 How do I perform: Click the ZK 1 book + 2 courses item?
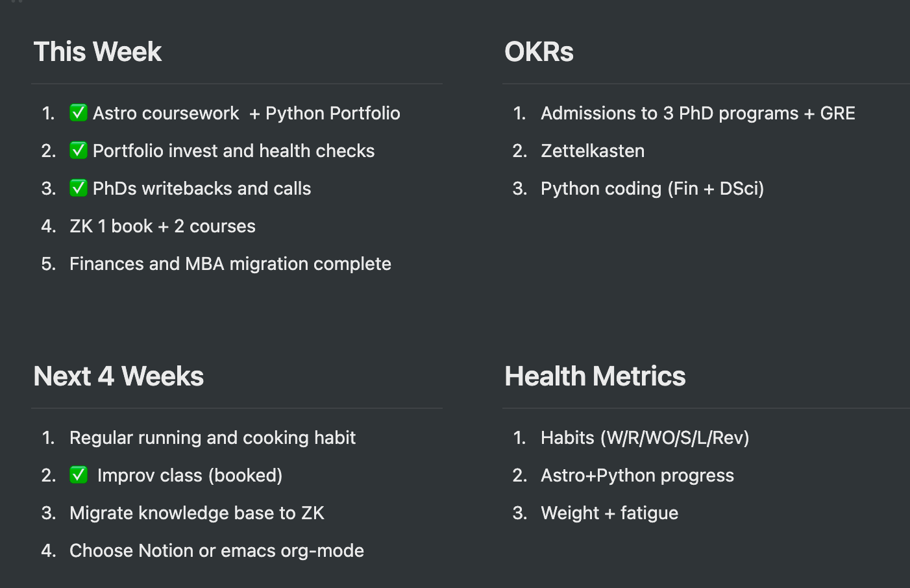click(x=162, y=226)
